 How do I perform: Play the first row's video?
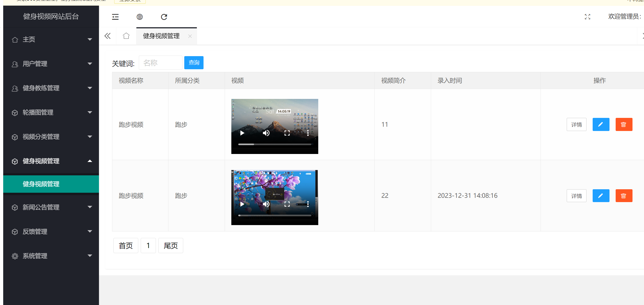click(x=242, y=133)
